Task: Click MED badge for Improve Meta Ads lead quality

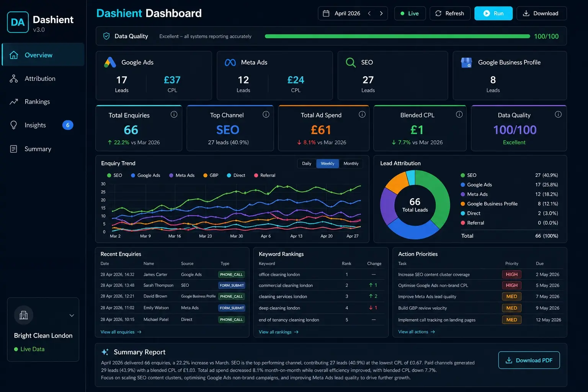Action: point(511,297)
